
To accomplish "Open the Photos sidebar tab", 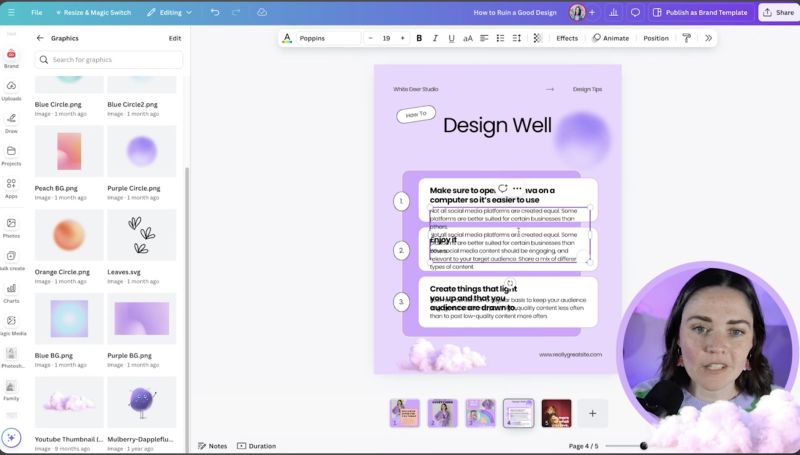I will (x=11, y=228).
